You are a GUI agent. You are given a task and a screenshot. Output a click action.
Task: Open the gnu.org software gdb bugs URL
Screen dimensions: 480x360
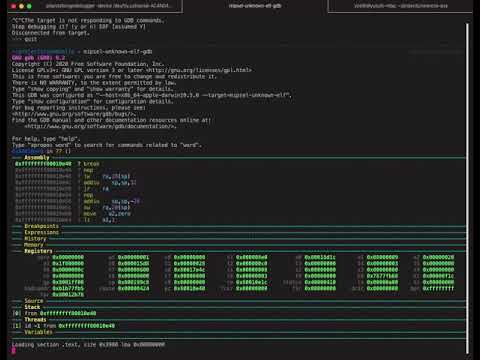(x=74, y=114)
